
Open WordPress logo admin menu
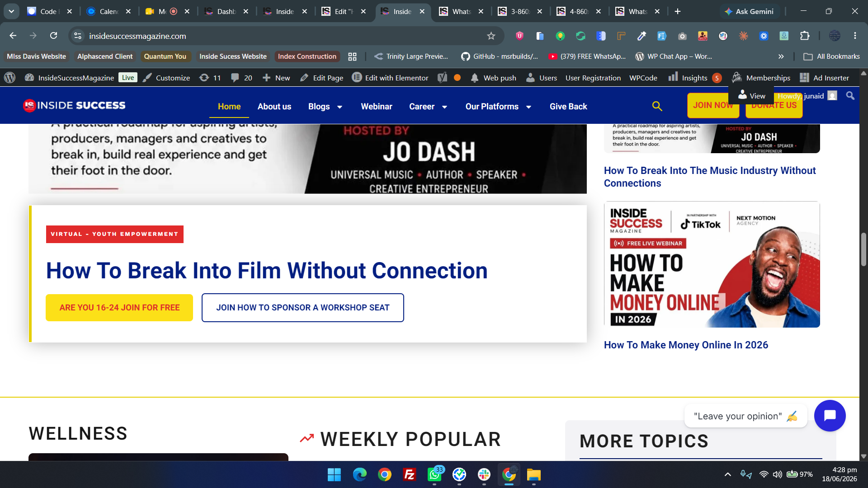[x=10, y=78]
